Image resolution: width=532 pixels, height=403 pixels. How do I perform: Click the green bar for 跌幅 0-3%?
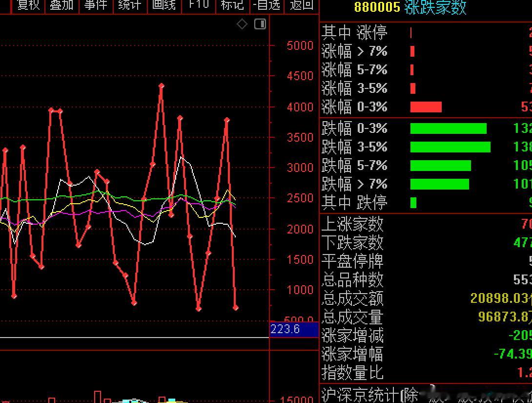(x=449, y=128)
